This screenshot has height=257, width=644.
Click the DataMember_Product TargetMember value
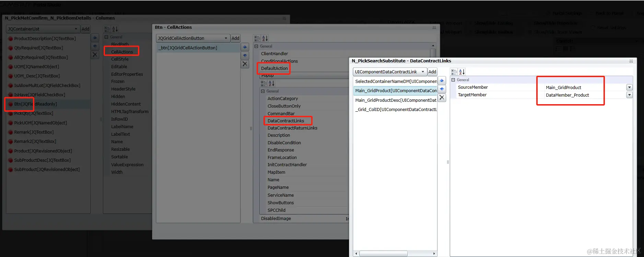tap(567, 95)
